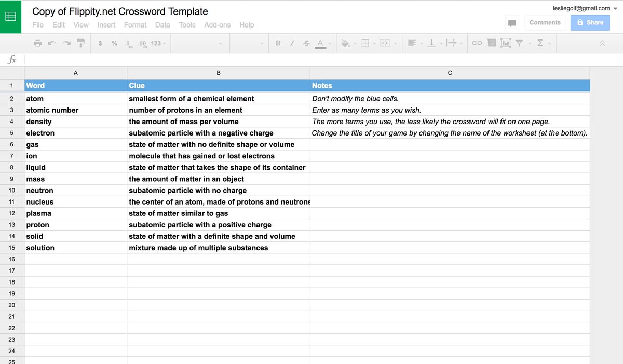Select the blue Word header cell
This screenshot has height=364, width=623.
(76, 86)
